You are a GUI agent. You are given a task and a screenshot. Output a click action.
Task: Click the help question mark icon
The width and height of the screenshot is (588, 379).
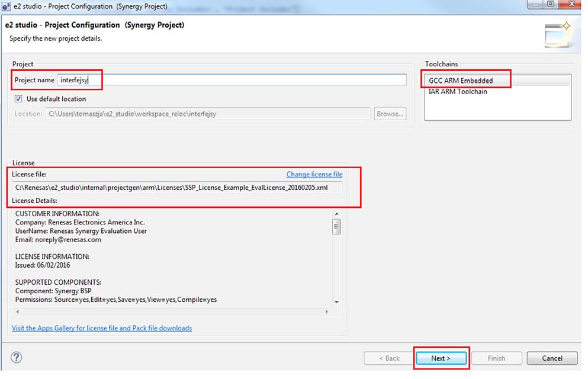[x=16, y=357]
